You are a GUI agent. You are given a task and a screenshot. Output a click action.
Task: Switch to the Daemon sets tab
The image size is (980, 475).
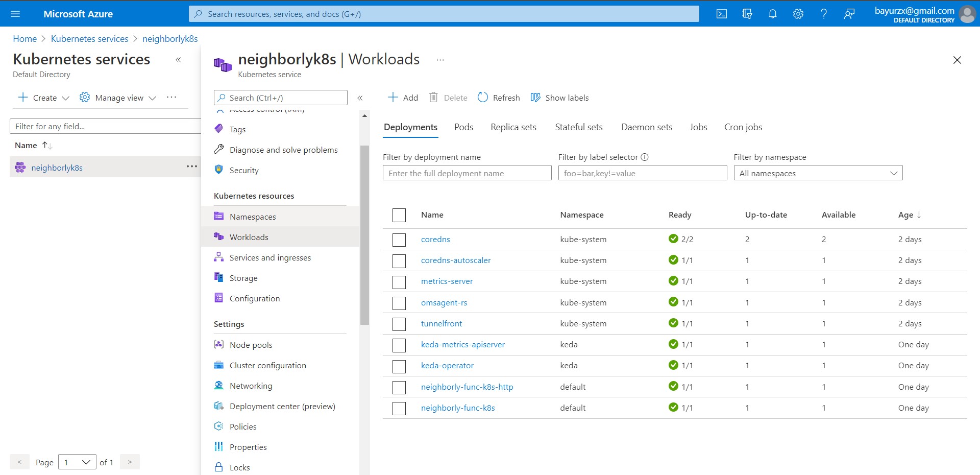647,127
